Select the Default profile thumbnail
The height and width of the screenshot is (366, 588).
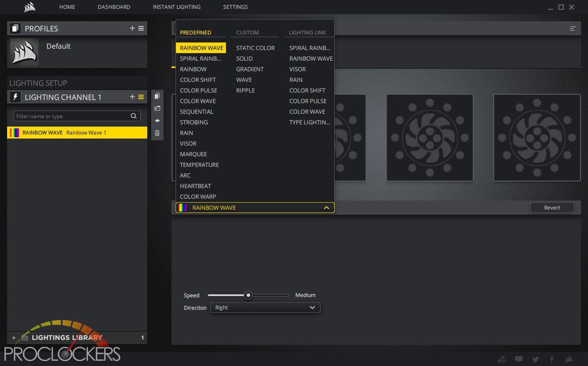point(24,52)
